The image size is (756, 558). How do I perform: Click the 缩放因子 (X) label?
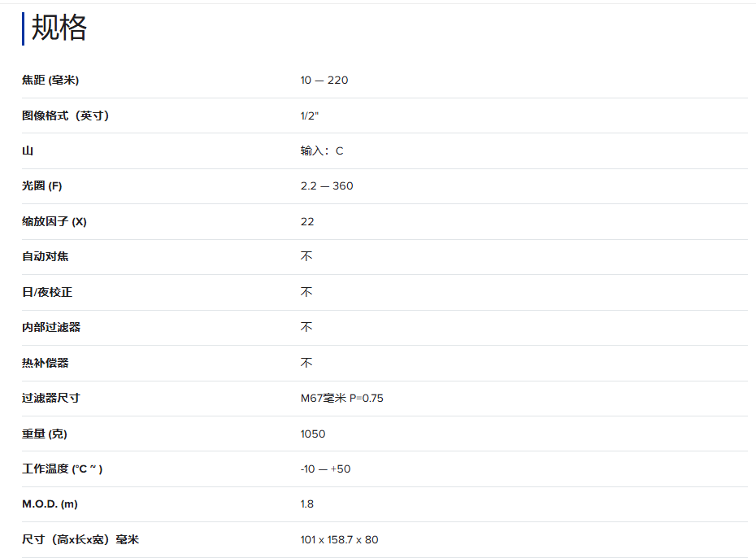54,221
